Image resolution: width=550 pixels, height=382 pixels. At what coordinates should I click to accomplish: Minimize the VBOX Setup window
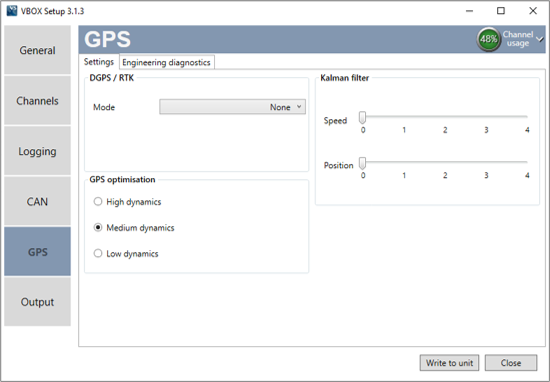pos(469,11)
